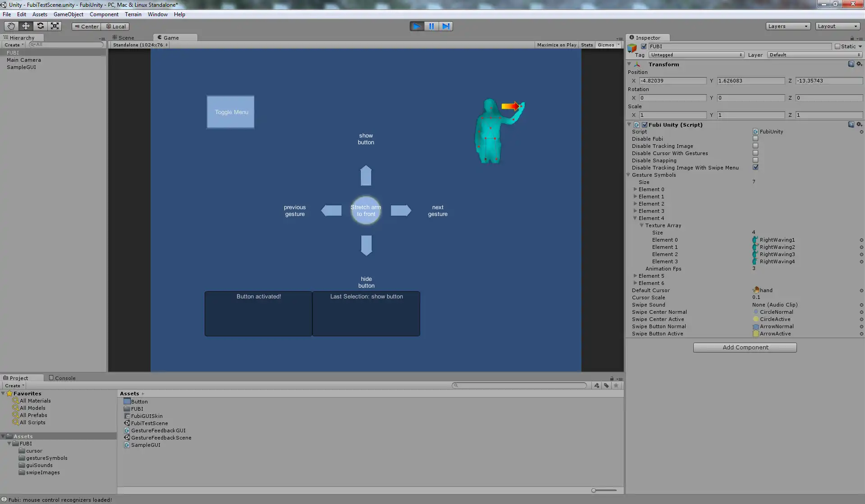Switch to the Scene tab
Screen dimensions: 865x504
click(126, 38)
